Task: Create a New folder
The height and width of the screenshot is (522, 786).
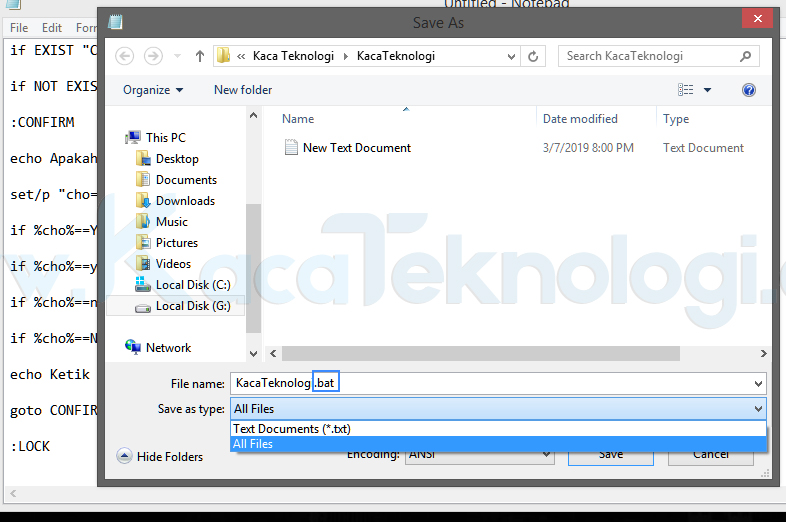Action: 243,90
